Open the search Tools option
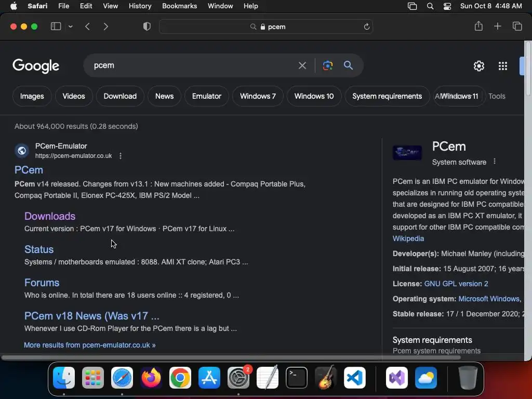This screenshot has height=399, width=532. coord(497,96)
